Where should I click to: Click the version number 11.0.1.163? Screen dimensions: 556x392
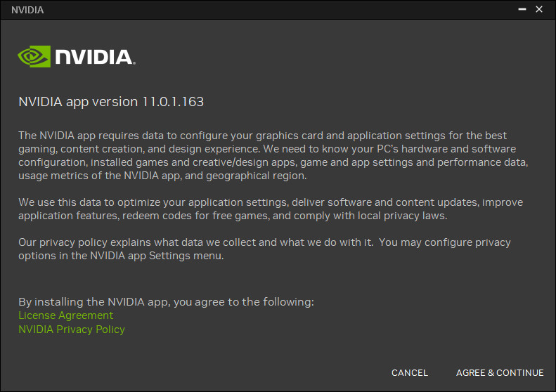click(x=173, y=101)
